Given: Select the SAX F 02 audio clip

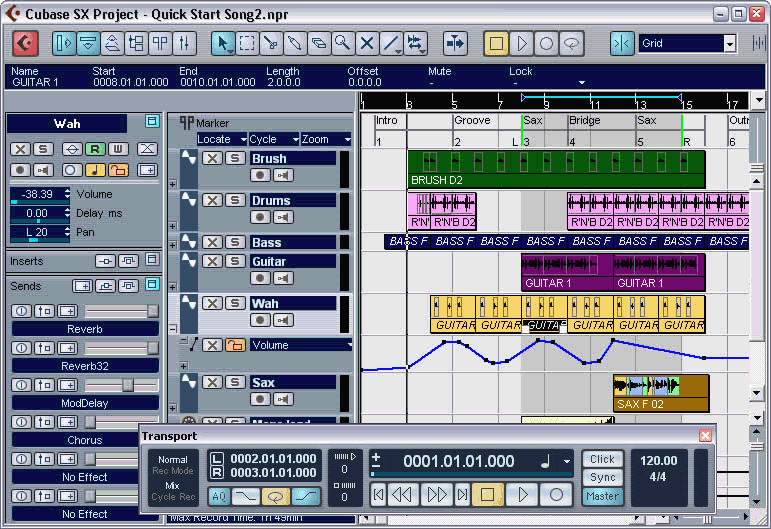Looking at the screenshot, I should [x=660, y=392].
